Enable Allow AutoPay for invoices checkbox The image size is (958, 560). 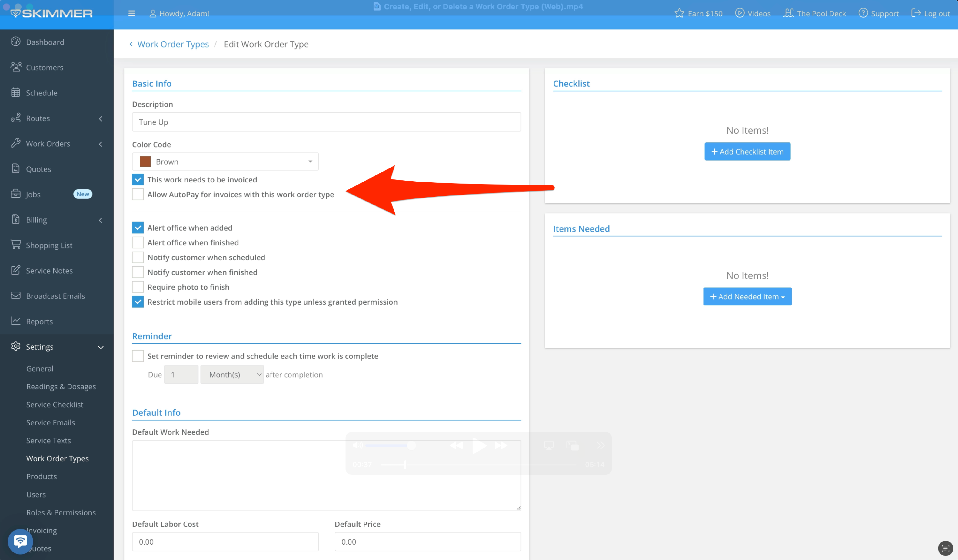[138, 194]
